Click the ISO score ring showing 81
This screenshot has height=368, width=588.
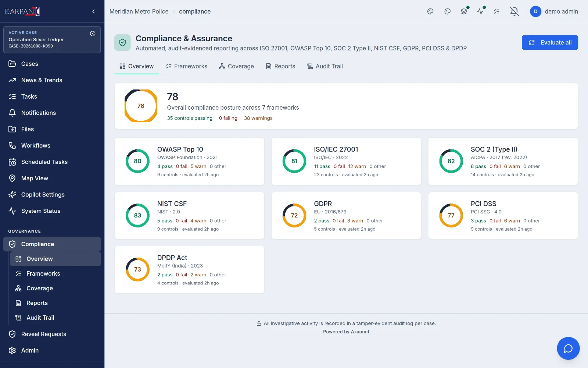coord(294,161)
